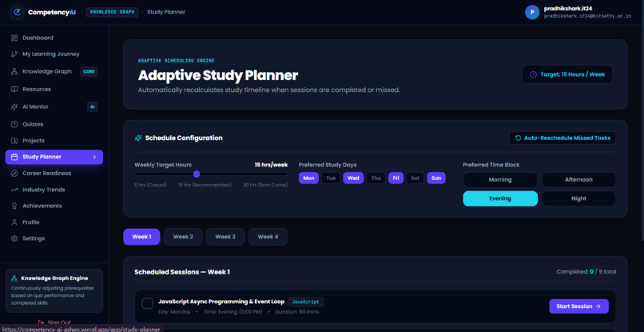This screenshot has height=332, width=644.
Task: Toggle Fri as preferred study day
Action: click(396, 178)
